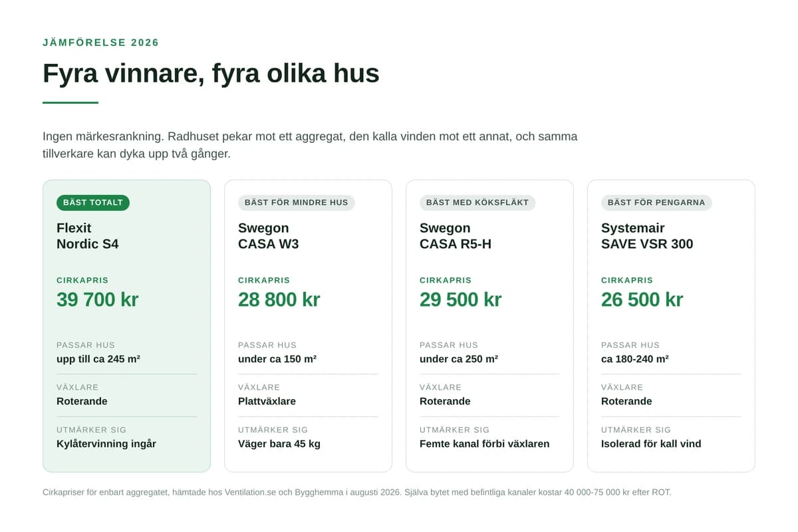Screen dimensions: 798x532
Task: Select the Väger bara 45 kg text
Action: pyautogui.click(x=279, y=444)
